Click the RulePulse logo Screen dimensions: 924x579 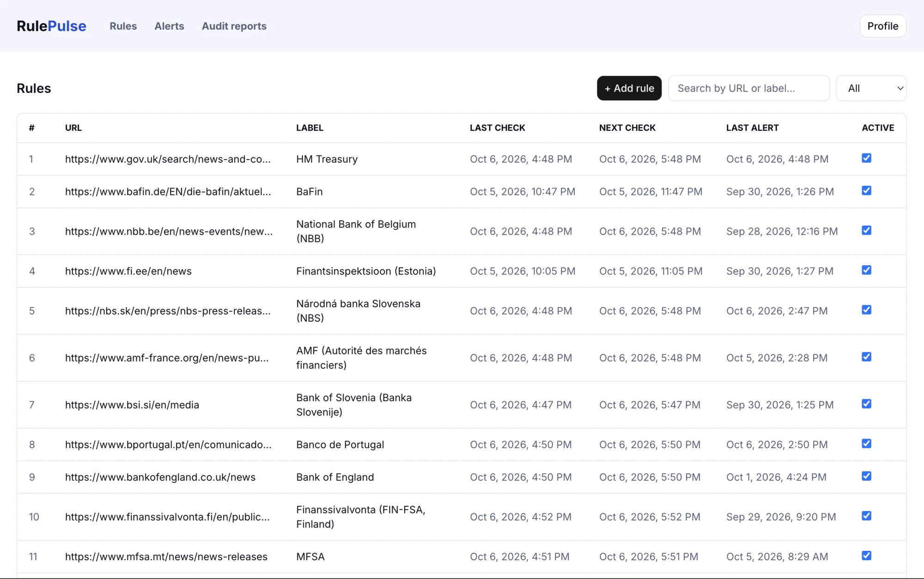coord(51,26)
